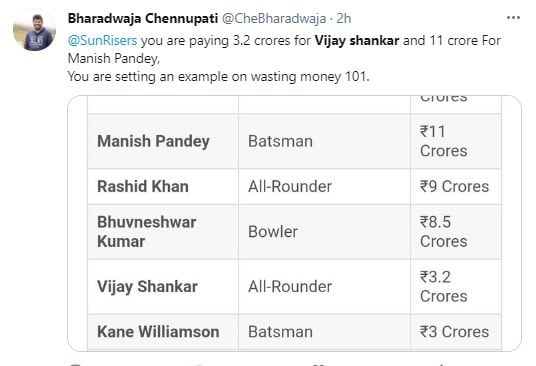The height and width of the screenshot is (366, 536).
Task: Click the bold Vijay shankar text in tweet
Action: [x=357, y=41]
